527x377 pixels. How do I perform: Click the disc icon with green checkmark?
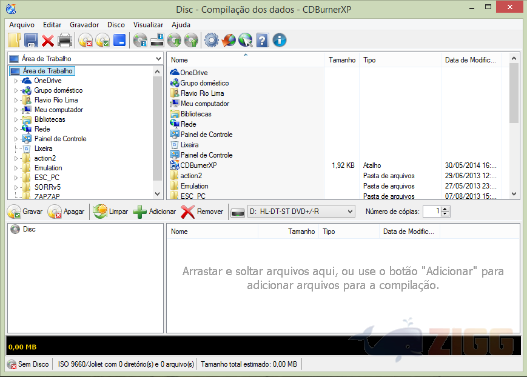103,41
